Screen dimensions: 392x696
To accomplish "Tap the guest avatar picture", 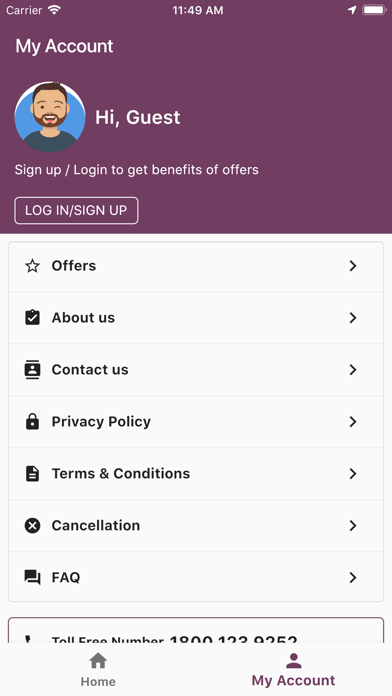I will click(50, 117).
